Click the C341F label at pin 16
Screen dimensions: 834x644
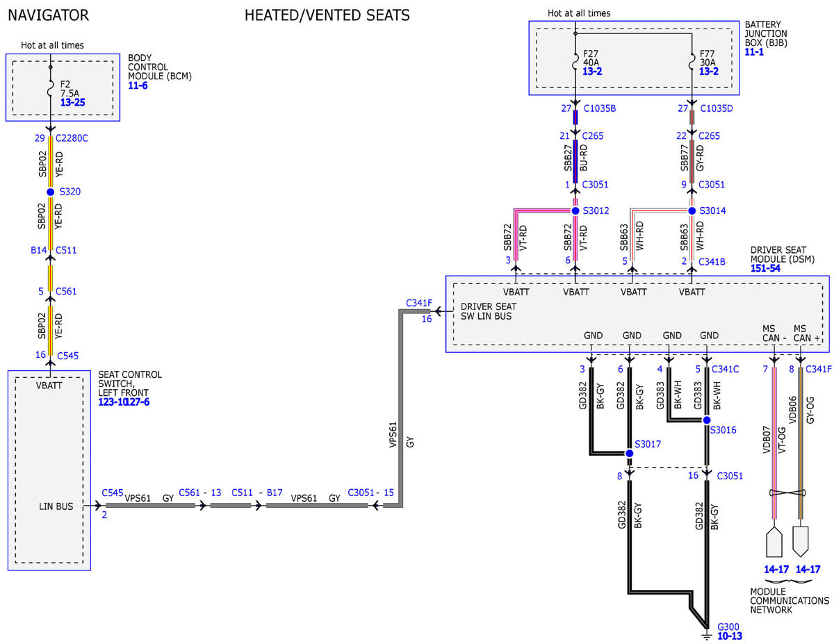[x=419, y=304]
